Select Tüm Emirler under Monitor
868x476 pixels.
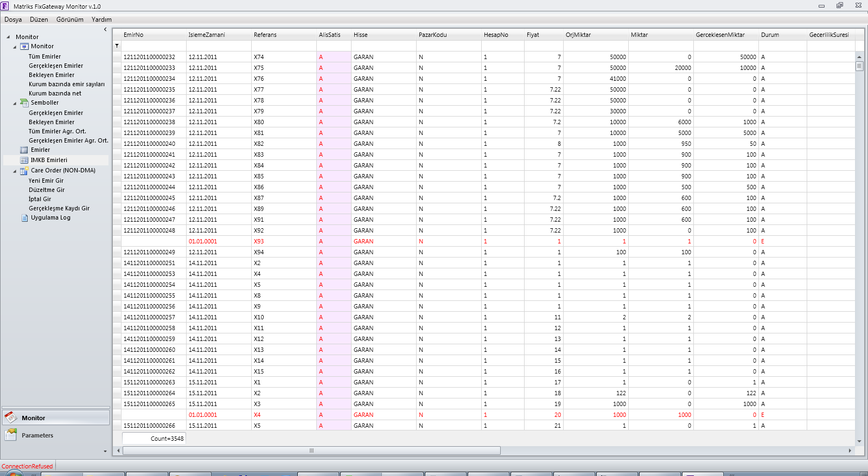pyautogui.click(x=44, y=56)
